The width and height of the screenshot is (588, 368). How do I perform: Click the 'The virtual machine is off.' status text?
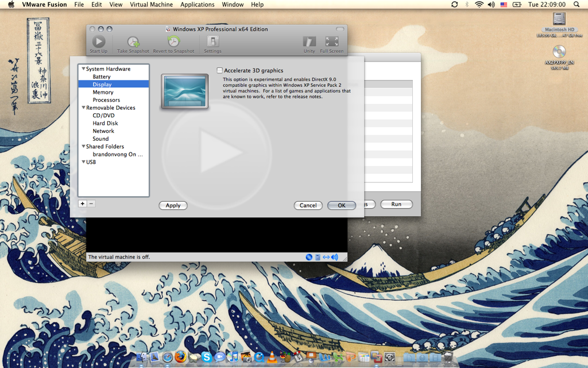point(119,257)
